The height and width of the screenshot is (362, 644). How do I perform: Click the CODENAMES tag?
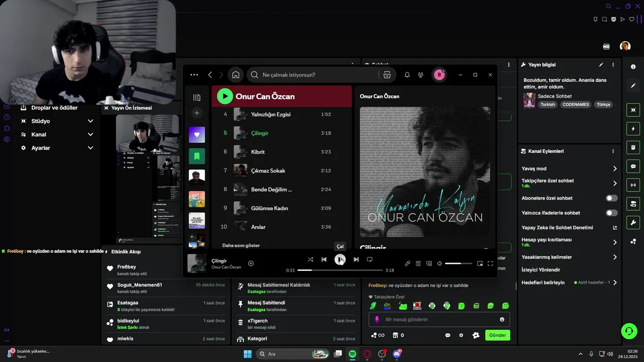tap(576, 105)
